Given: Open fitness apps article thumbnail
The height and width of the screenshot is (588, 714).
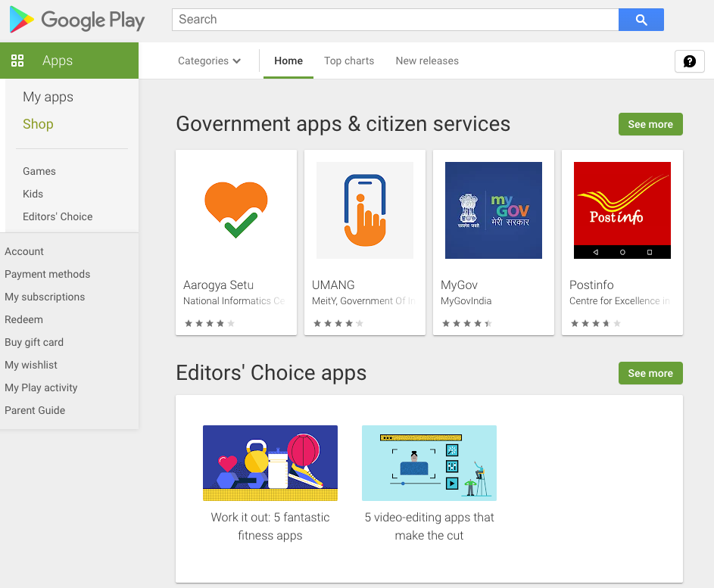Looking at the screenshot, I should click(270, 463).
